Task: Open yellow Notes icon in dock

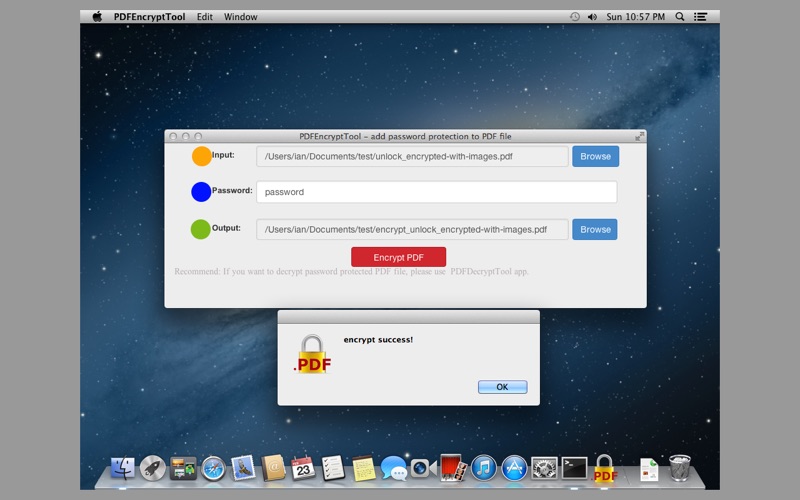Action: [364, 468]
